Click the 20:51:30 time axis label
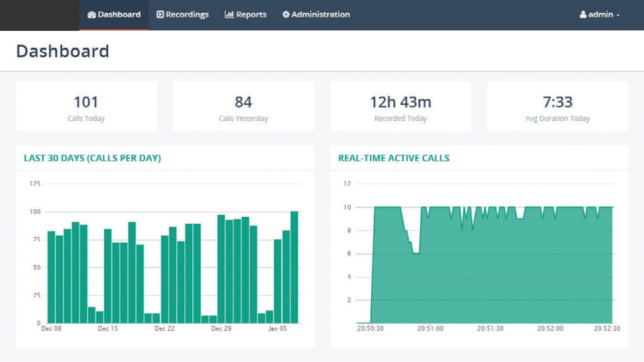The width and height of the screenshot is (644, 362). click(490, 329)
